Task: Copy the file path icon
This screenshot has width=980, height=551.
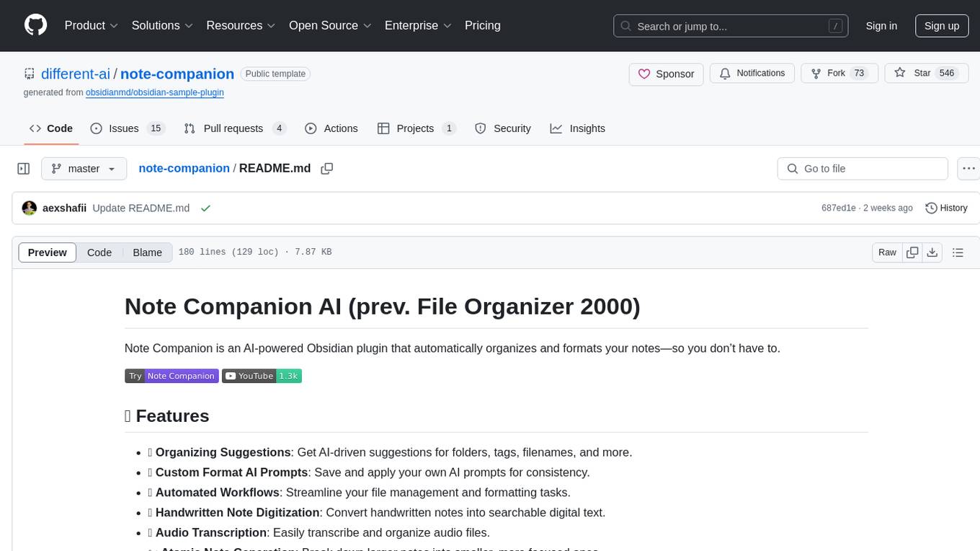Action: (x=327, y=169)
